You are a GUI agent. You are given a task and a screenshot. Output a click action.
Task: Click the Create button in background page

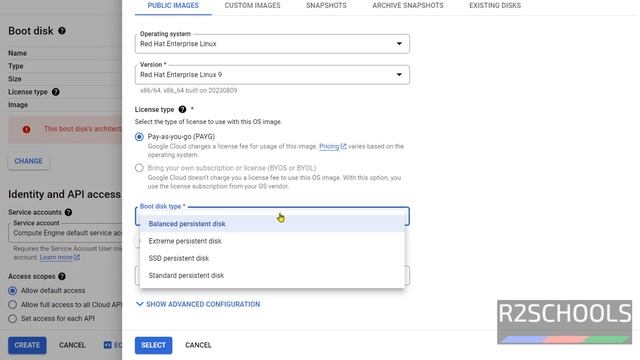click(x=27, y=345)
